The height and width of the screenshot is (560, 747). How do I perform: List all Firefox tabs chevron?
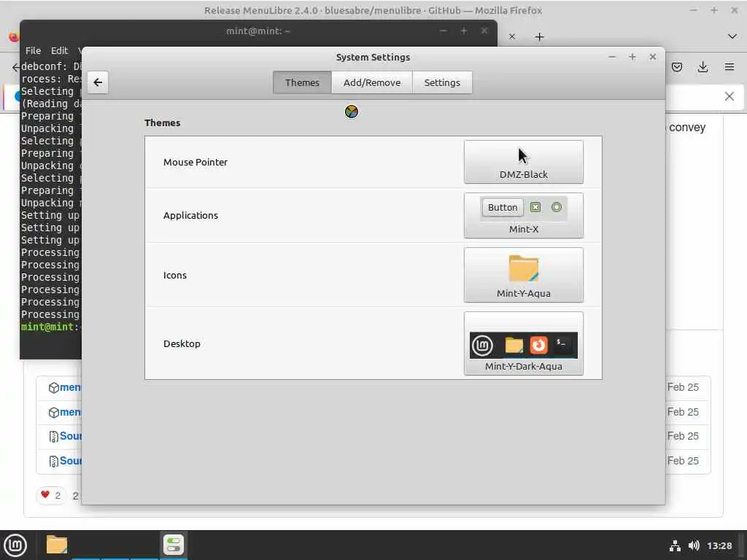coord(732,36)
